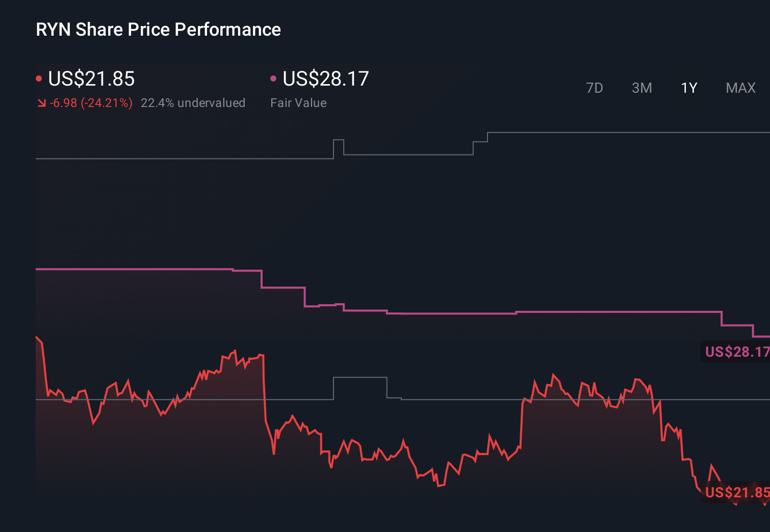
Task: Toggle the share price series via its legend
Action: (x=39, y=78)
